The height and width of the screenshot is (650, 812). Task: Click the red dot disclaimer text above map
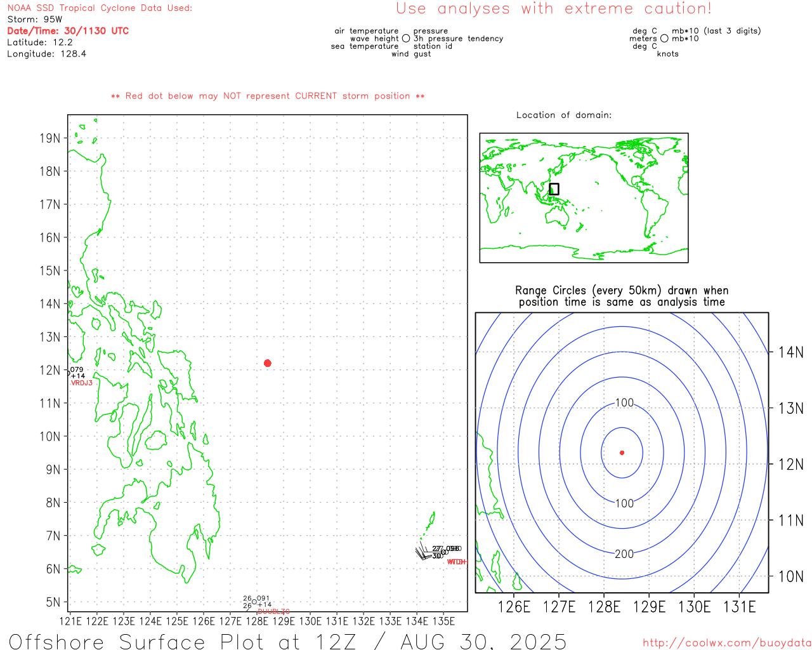pos(268,96)
